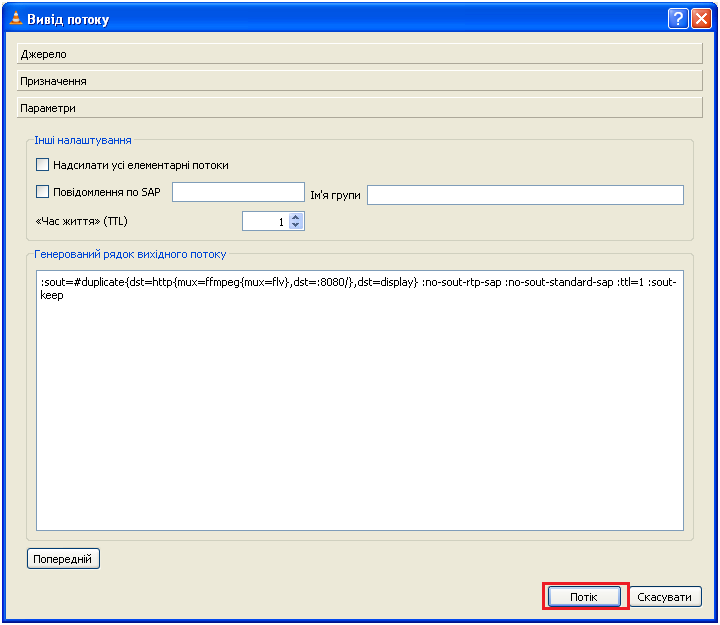Click the Інші налаштування group label
Image resolution: width=720 pixels, height=625 pixels.
tap(83, 140)
